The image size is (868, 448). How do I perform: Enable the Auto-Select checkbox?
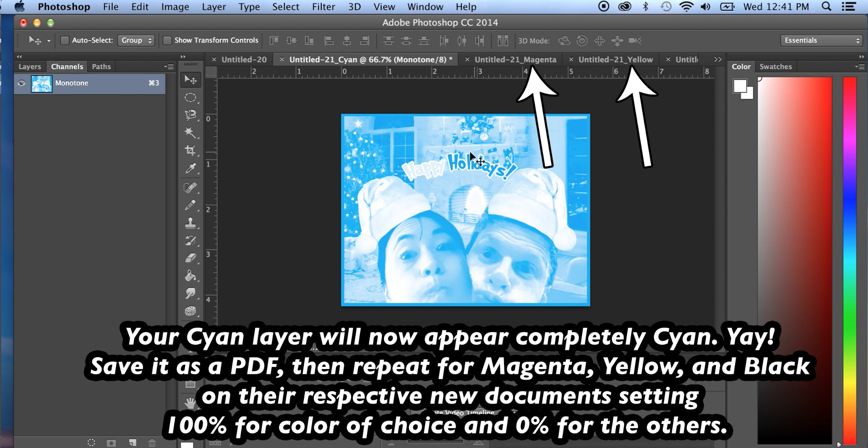[x=65, y=40]
